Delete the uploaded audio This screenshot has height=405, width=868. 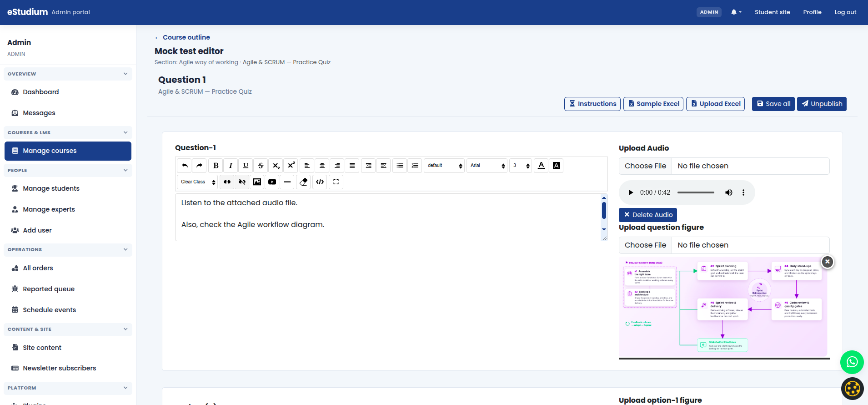tap(648, 215)
